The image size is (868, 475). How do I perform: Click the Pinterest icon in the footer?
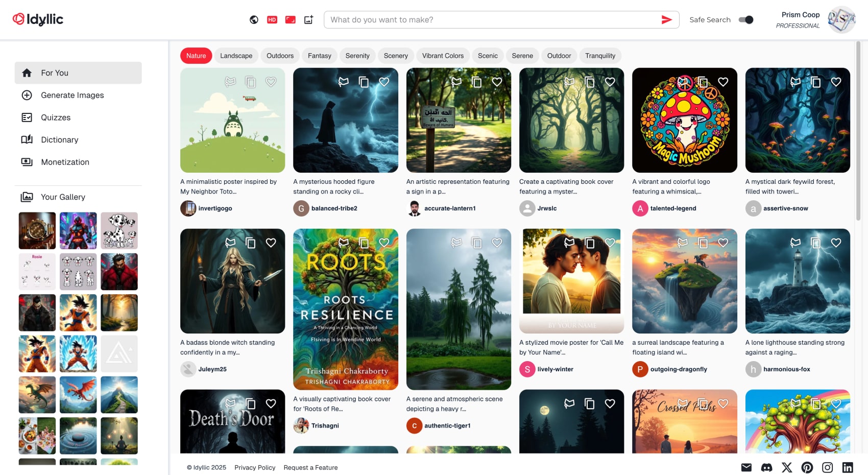[807, 467]
